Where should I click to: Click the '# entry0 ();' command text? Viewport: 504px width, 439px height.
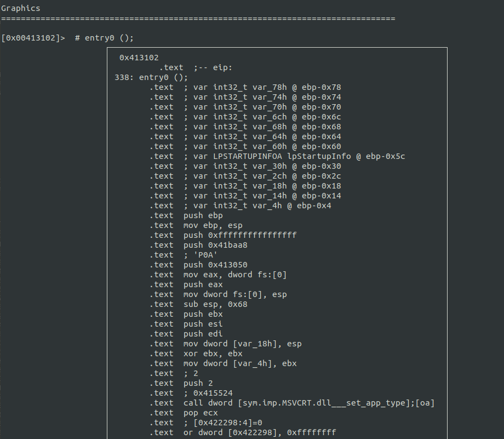[104, 38]
